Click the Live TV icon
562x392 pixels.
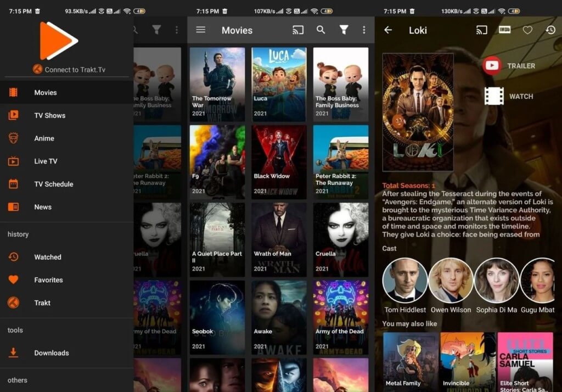[13, 161]
